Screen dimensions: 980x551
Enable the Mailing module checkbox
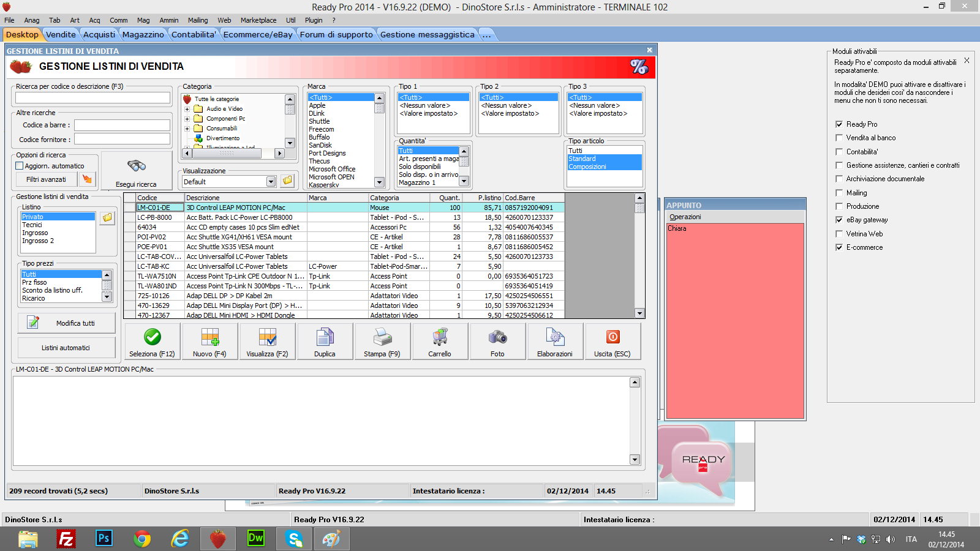point(839,193)
